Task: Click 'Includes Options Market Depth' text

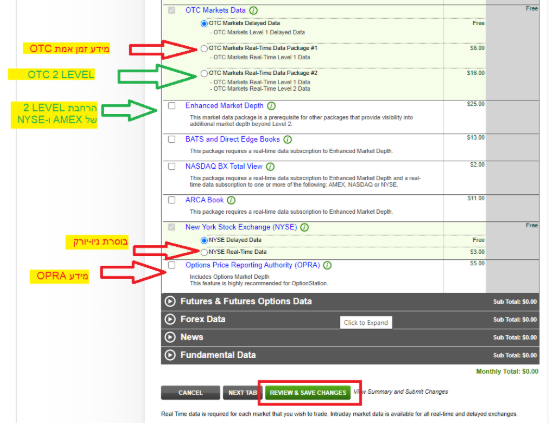Action: (229, 277)
